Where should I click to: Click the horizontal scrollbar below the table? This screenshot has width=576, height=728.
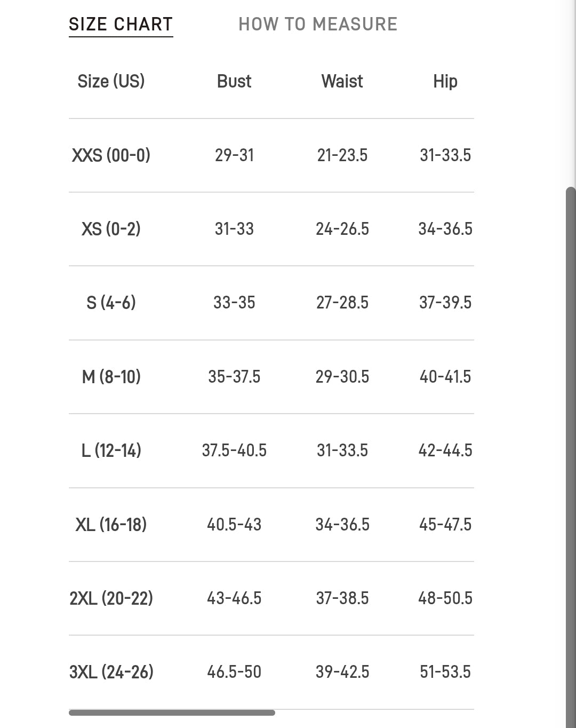[x=172, y=713]
